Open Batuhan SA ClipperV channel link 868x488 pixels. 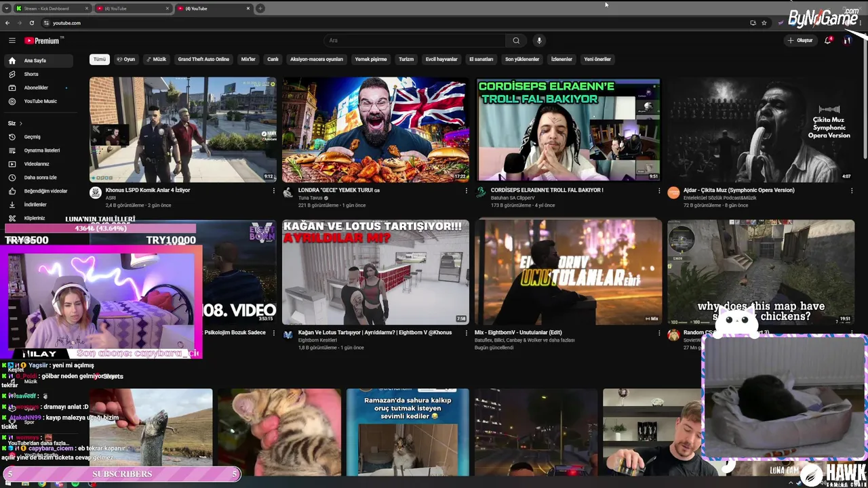[x=513, y=198]
